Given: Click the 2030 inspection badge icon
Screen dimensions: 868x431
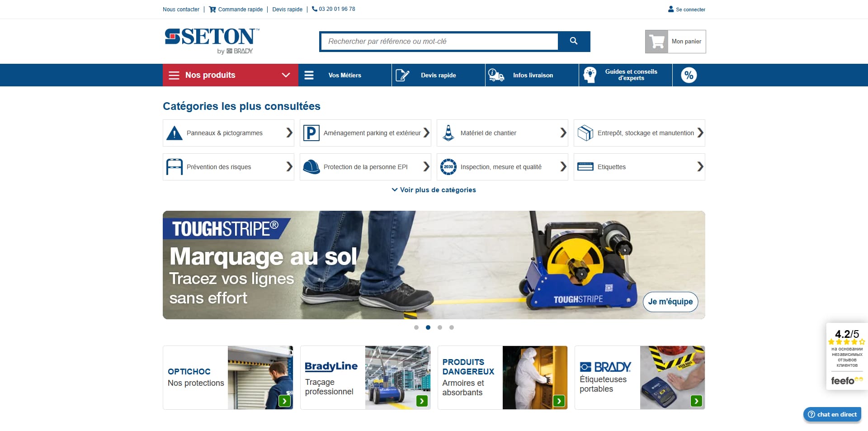Looking at the screenshot, I should click(448, 167).
